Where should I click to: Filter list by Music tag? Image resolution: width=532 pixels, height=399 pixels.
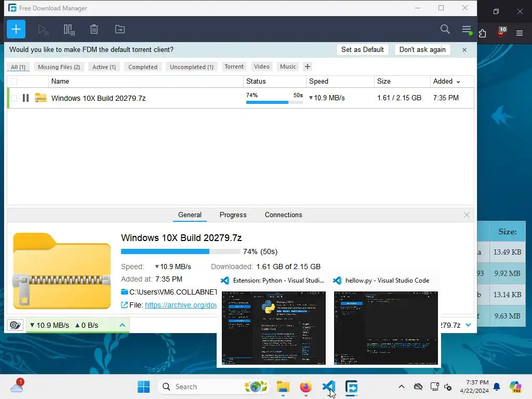click(x=288, y=66)
